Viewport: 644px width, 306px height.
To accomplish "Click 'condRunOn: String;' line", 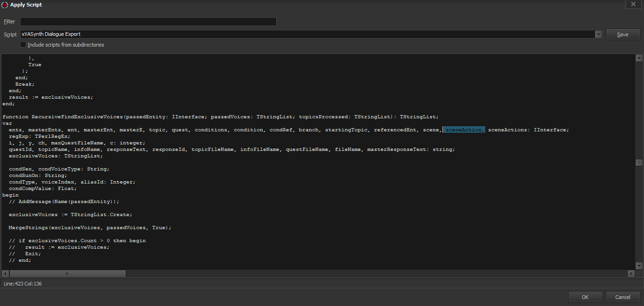I will click(x=38, y=176).
